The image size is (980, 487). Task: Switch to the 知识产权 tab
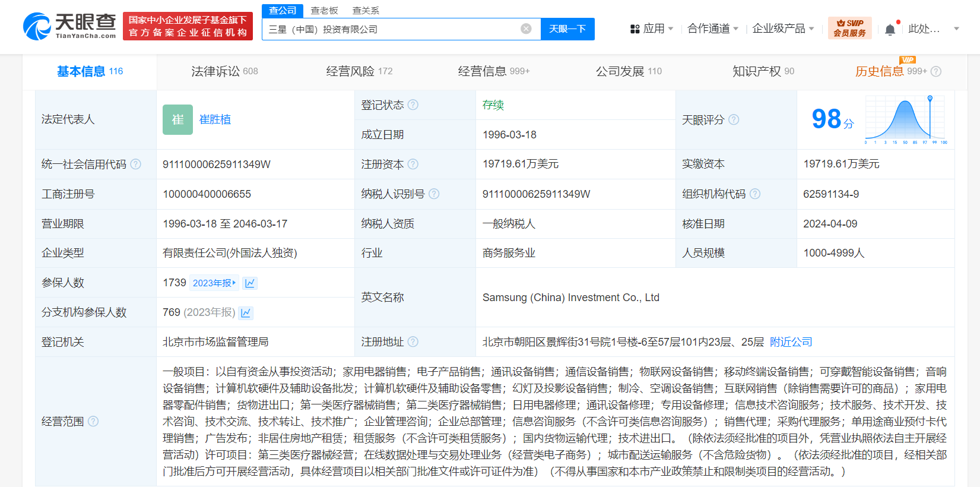click(x=763, y=71)
